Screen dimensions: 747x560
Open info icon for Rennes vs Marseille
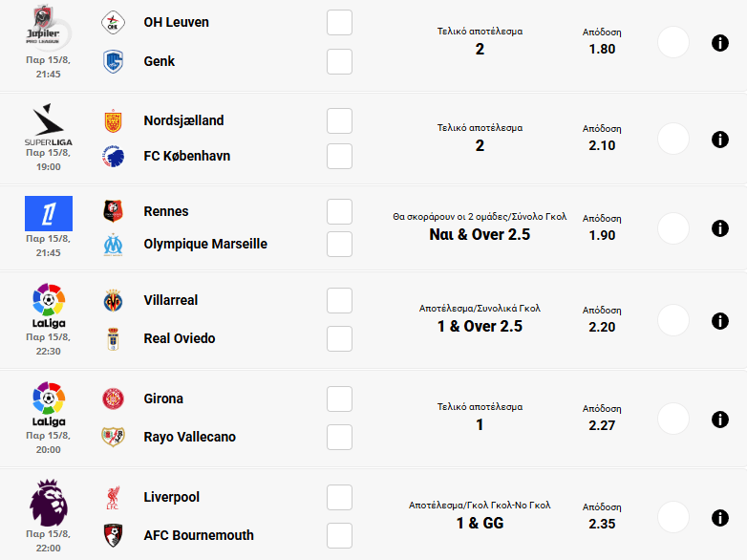click(720, 228)
